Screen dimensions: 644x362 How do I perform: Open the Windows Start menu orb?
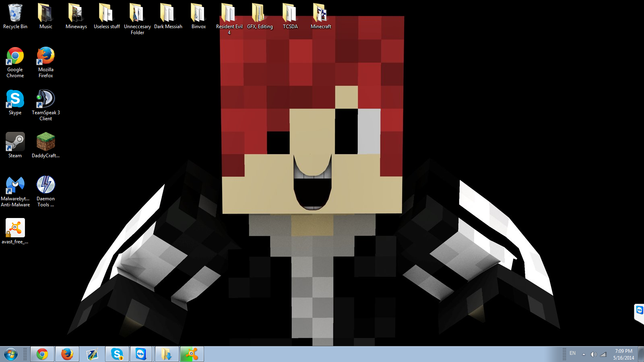tap(11, 354)
